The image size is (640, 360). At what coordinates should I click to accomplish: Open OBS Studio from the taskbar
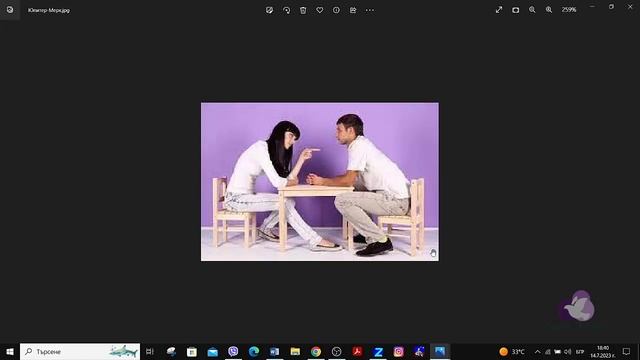click(x=337, y=351)
